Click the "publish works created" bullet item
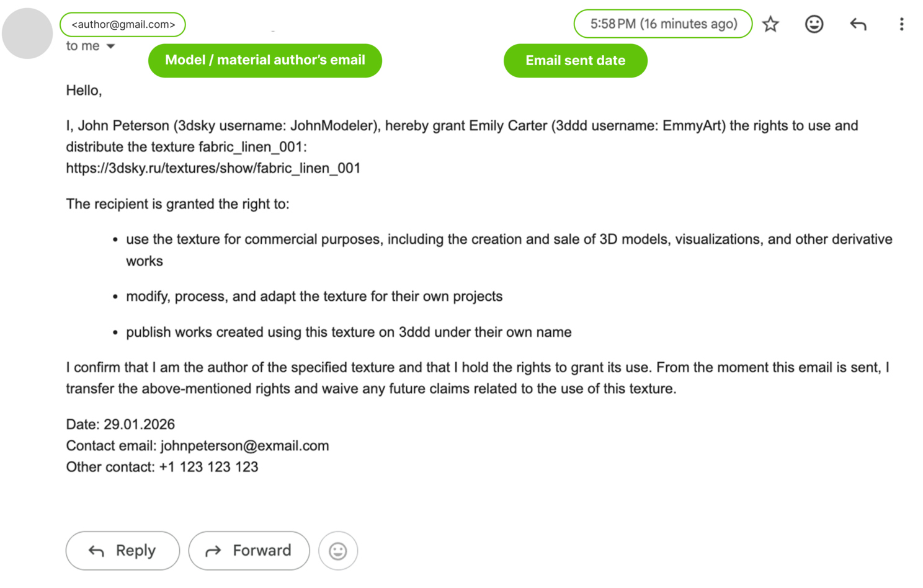Viewport: 923px width, 588px height. pyautogui.click(x=348, y=332)
